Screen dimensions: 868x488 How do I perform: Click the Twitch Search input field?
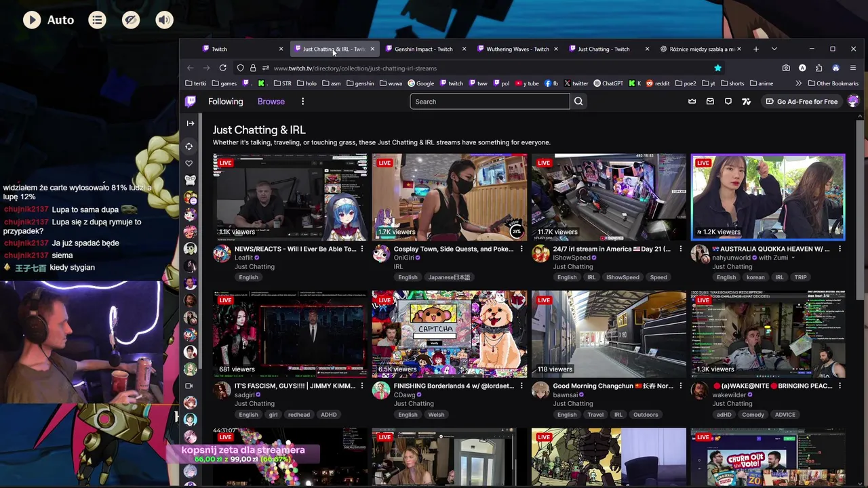click(490, 102)
